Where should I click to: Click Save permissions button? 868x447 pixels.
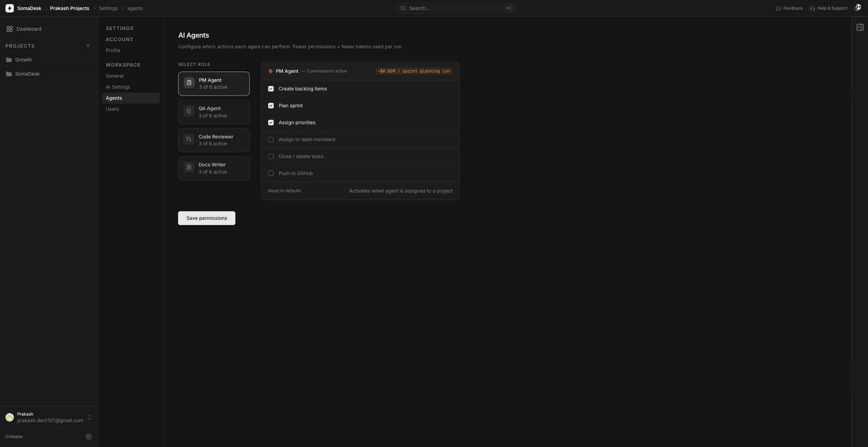point(207,218)
